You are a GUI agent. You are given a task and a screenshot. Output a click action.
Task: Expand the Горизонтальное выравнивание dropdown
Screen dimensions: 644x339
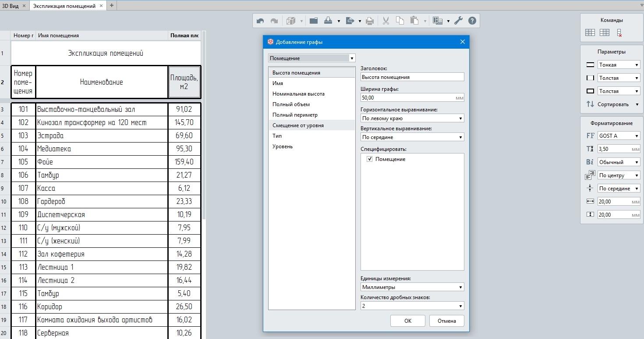tap(412, 118)
